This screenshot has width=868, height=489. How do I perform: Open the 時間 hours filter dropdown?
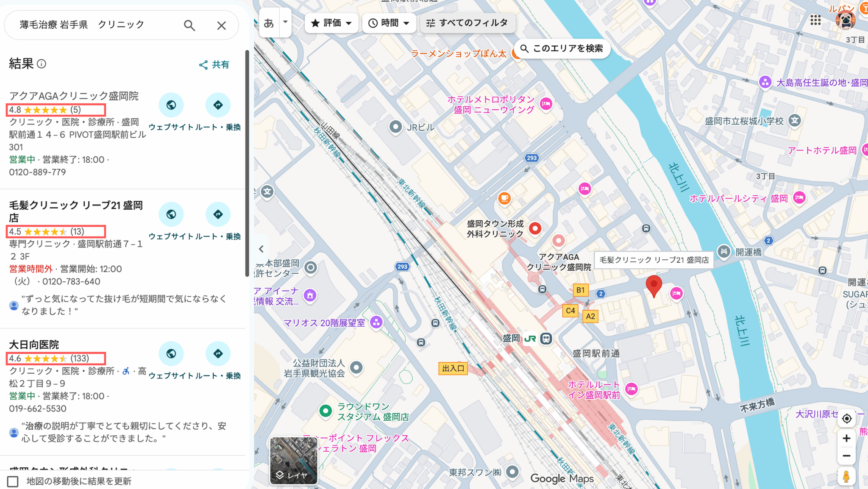[x=389, y=23]
